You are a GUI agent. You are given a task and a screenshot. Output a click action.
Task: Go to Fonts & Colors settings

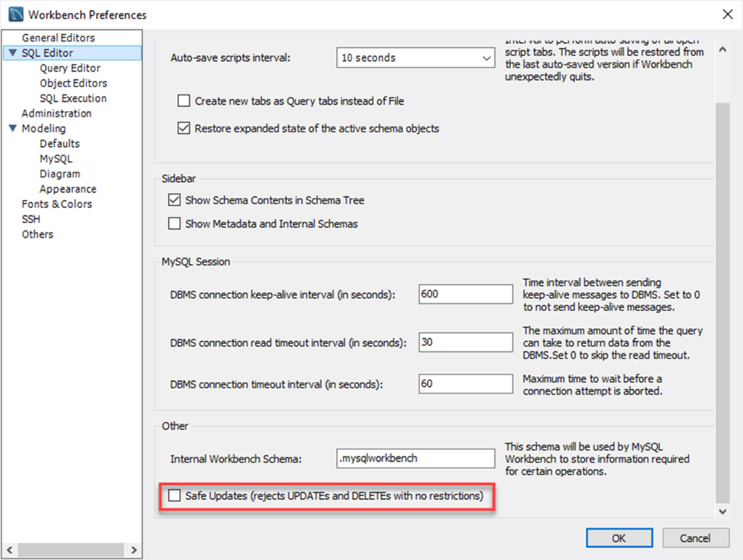click(x=57, y=204)
